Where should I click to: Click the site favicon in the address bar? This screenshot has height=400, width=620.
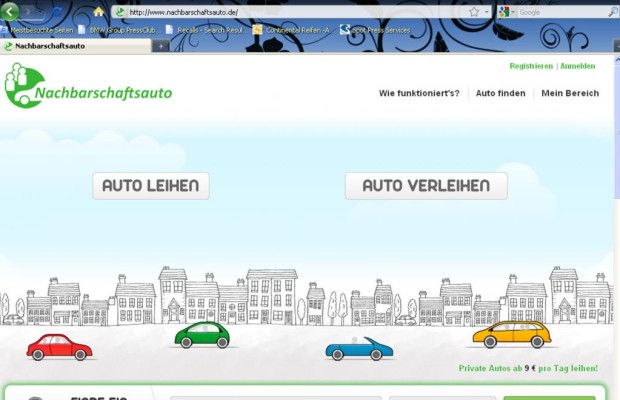tap(120, 12)
